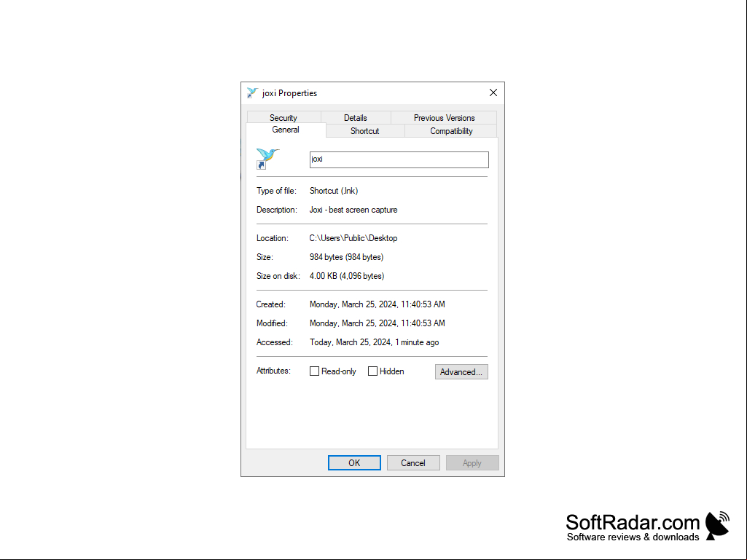Click the Created date value
The image size is (747, 560).
click(x=378, y=304)
